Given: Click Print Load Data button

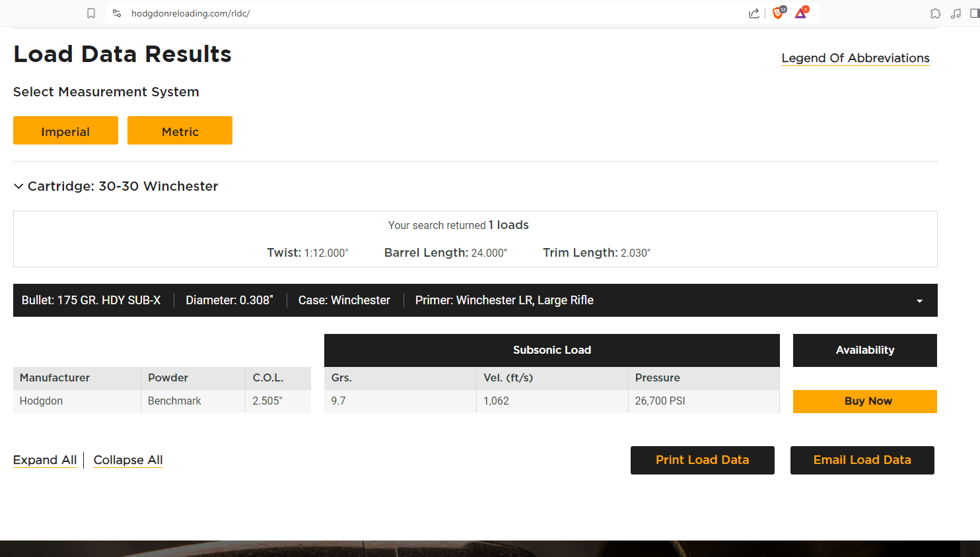Looking at the screenshot, I should point(702,460).
